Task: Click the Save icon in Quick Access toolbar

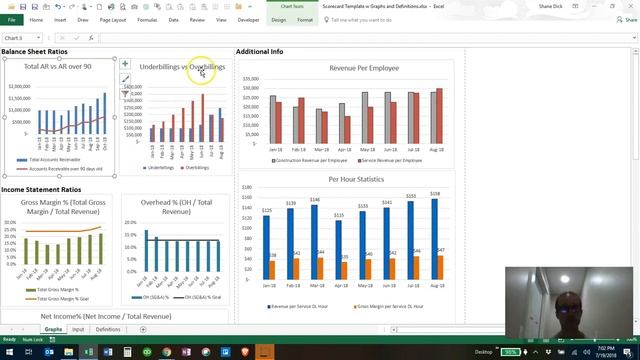Action: click(x=23, y=7)
